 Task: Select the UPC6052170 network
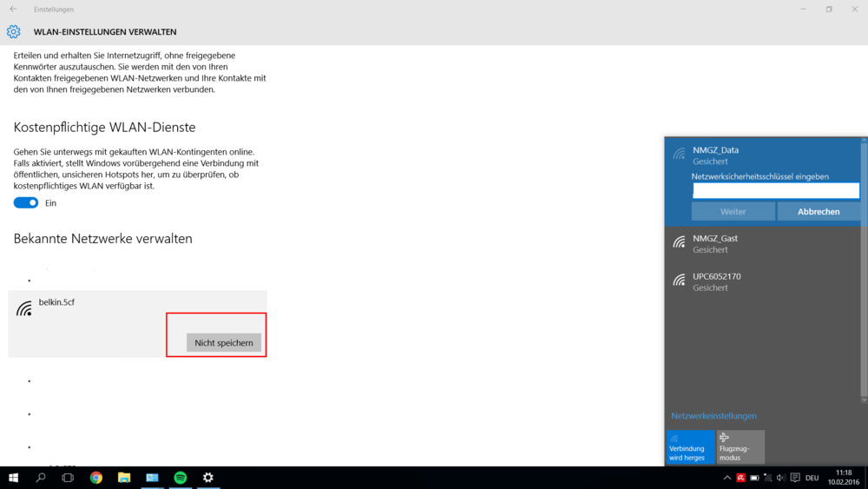click(763, 282)
